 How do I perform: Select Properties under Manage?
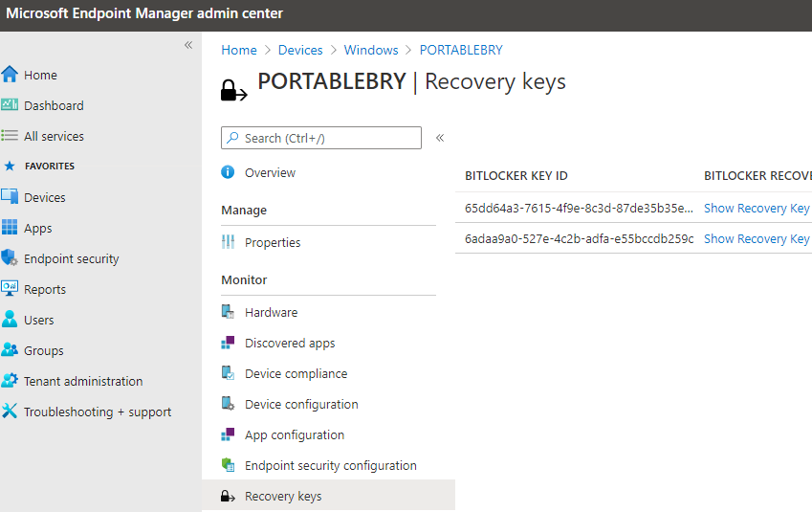pyautogui.click(x=273, y=243)
